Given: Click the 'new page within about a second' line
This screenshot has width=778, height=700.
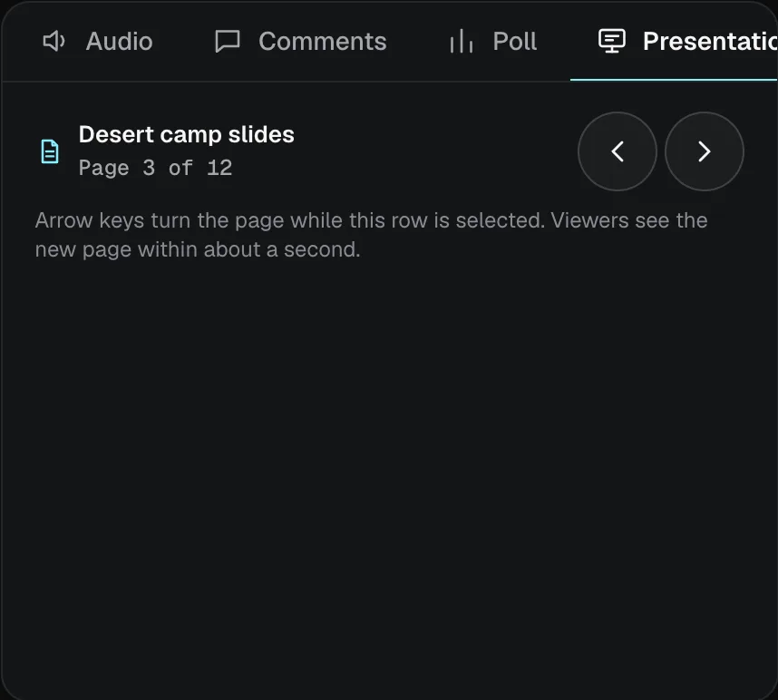Looking at the screenshot, I should point(198,249).
